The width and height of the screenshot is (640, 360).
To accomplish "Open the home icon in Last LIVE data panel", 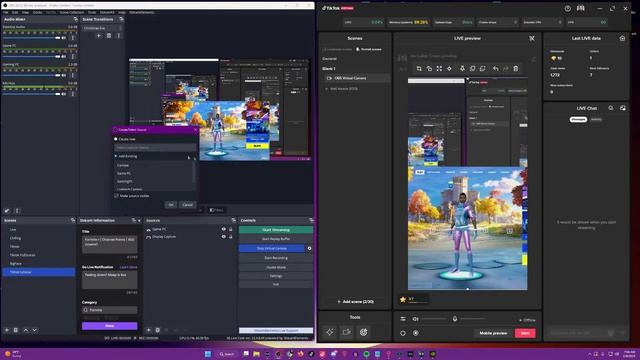I will (x=622, y=38).
